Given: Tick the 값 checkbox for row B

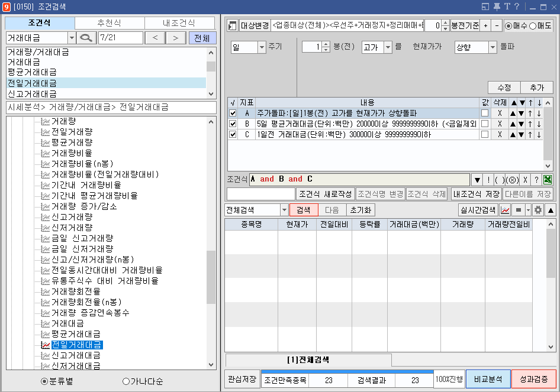Looking at the screenshot, I should (485, 124).
